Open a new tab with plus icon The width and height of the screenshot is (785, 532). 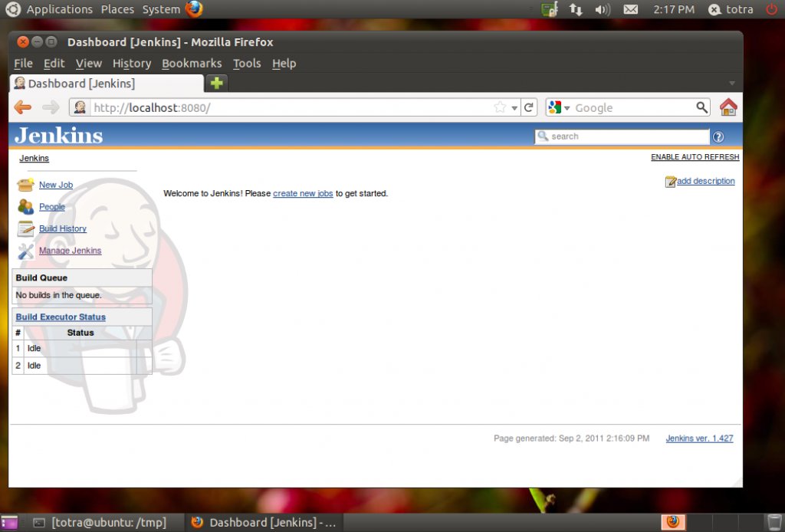pos(217,83)
